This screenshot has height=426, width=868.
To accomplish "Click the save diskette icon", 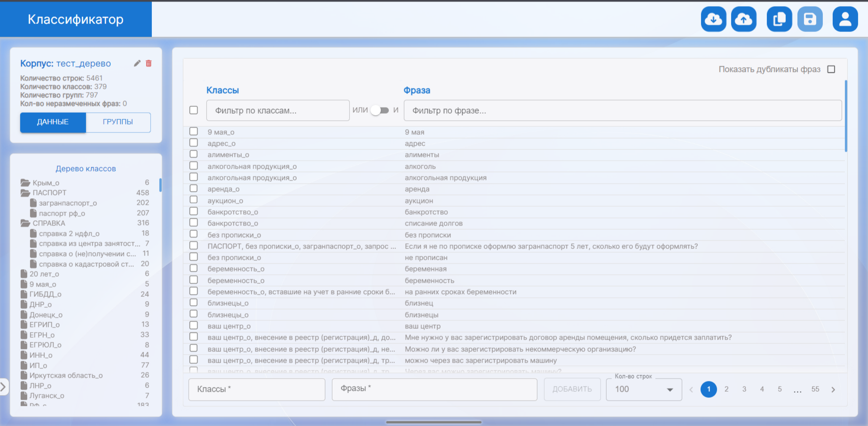I will click(810, 19).
